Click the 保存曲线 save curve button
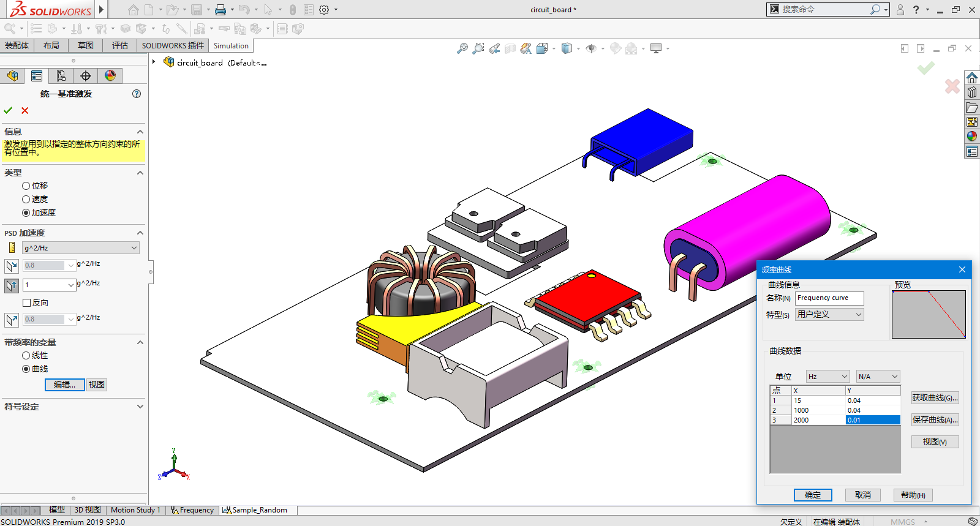Viewport: 980px width, 526px height. pyautogui.click(x=935, y=420)
